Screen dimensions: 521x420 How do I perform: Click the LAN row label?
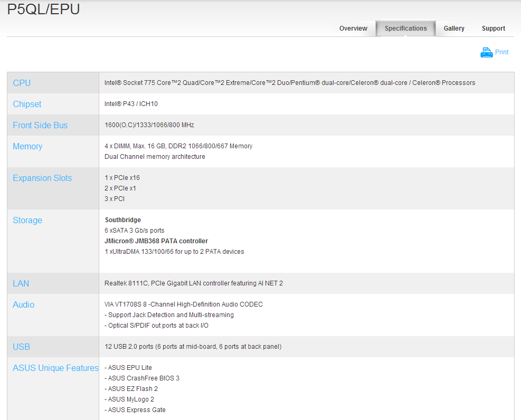coord(21,283)
